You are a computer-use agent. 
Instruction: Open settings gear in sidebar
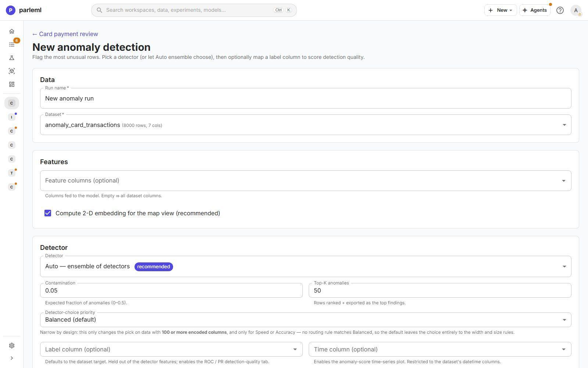click(x=12, y=346)
